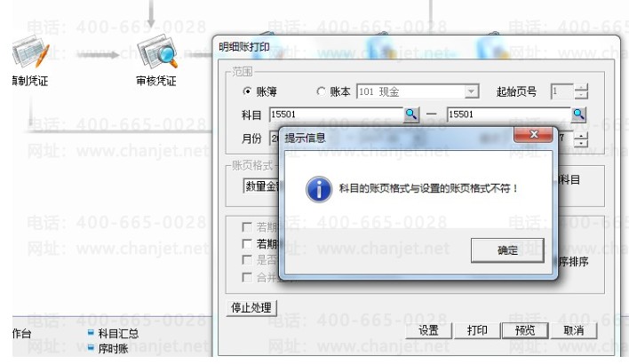The image size is (629, 364).
Task: Tick the second 若期 checkbox
Action: pyautogui.click(x=248, y=244)
